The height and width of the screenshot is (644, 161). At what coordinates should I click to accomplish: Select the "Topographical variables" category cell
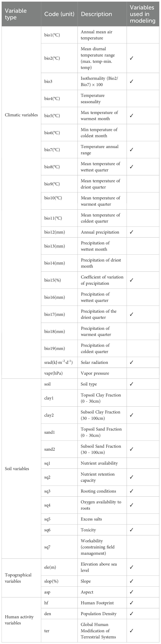coord(18,578)
